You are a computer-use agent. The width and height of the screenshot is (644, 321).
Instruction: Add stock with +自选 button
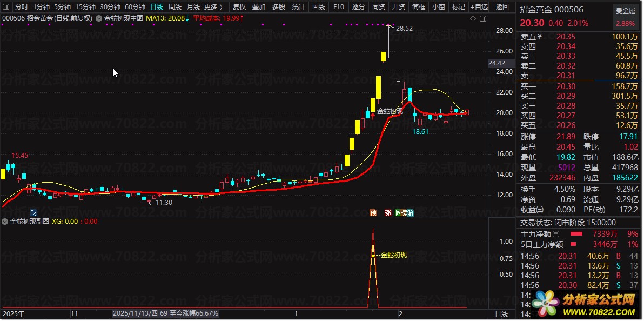coord(479,6)
